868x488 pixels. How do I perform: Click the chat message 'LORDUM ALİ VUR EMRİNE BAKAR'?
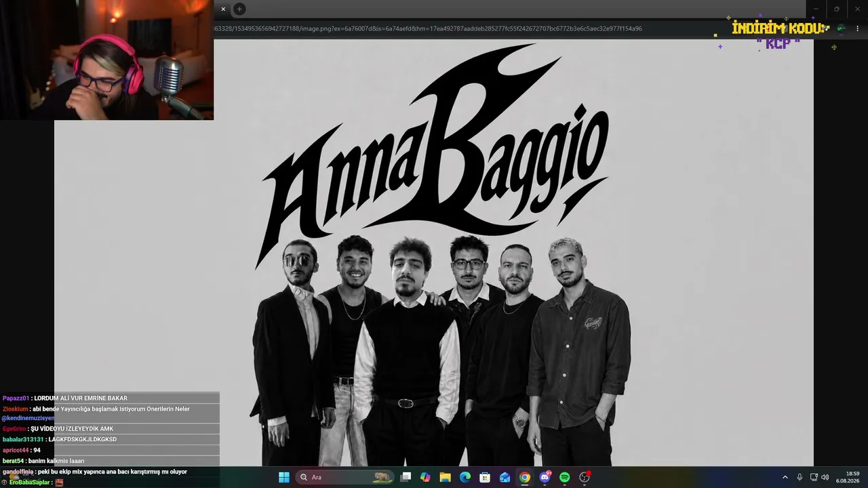[x=81, y=399]
